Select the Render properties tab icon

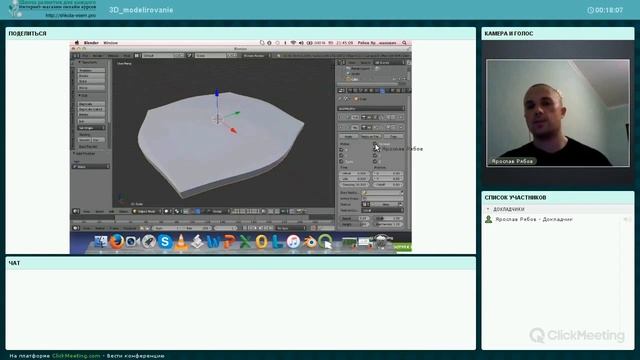(x=350, y=90)
